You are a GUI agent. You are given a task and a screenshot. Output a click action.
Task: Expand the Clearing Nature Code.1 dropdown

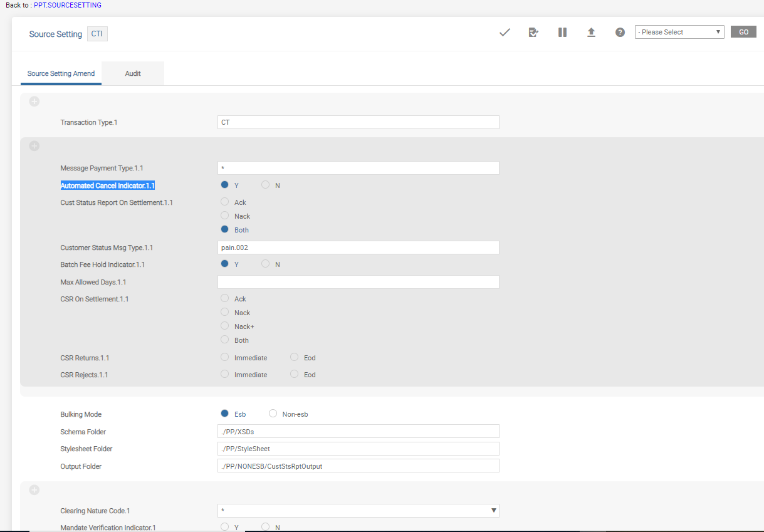tap(494, 511)
